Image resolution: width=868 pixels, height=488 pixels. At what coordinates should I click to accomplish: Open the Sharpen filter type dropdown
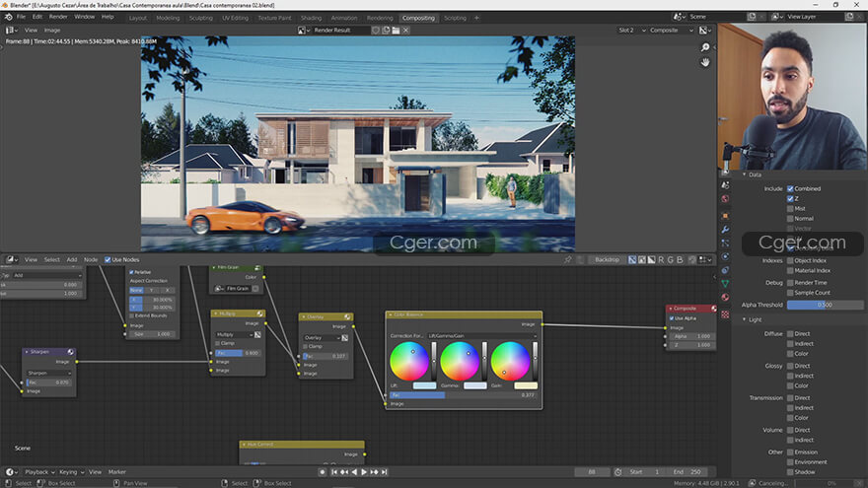48,373
